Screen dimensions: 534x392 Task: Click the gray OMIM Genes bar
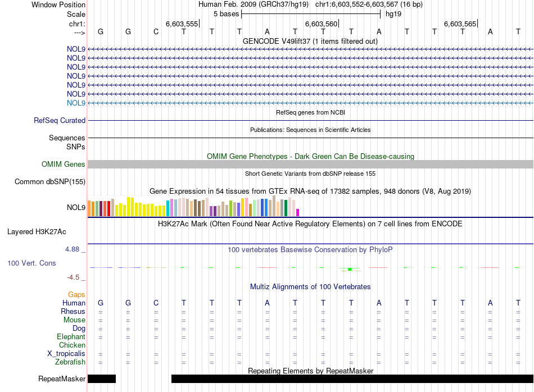coord(310,165)
